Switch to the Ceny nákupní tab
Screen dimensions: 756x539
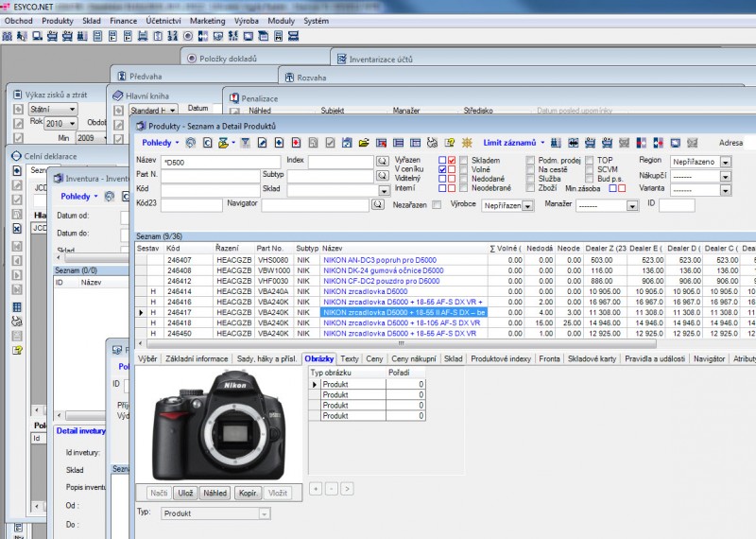coord(414,359)
